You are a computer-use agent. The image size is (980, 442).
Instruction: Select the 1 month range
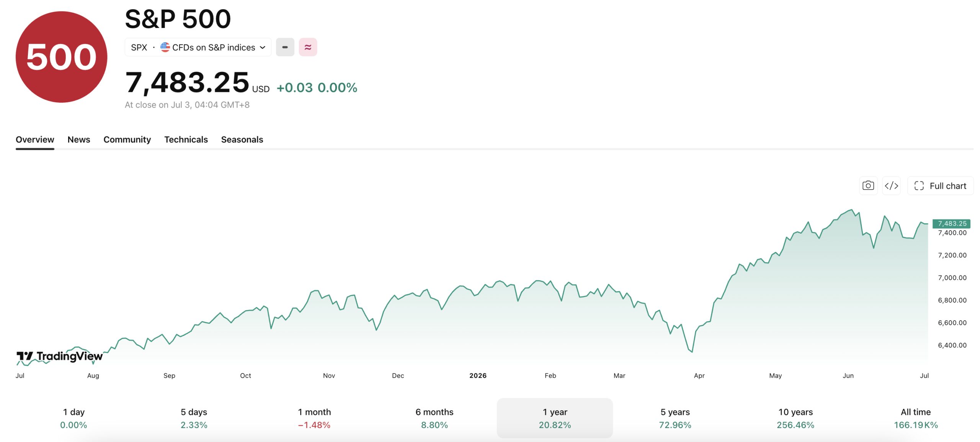[314, 418]
